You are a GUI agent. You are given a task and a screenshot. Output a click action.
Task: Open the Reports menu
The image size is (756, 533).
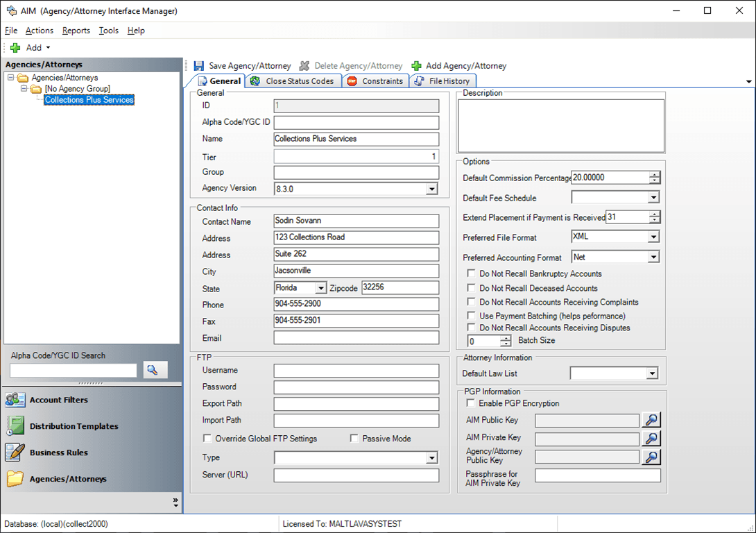pyautogui.click(x=76, y=31)
